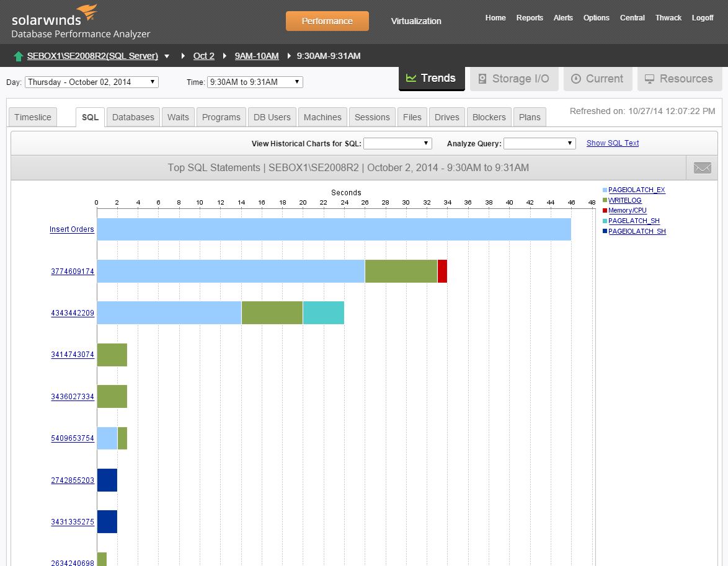
Task: Click the Performance button
Action: pyautogui.click(x=327, y=21)
